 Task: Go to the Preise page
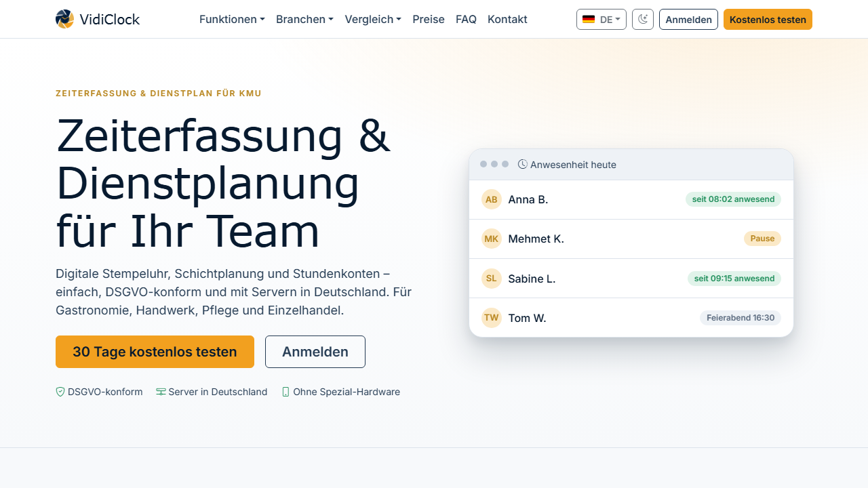pos(429,20)
